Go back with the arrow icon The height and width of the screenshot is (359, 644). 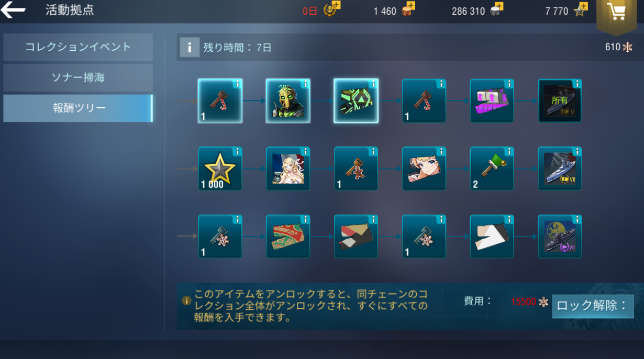(13, 10)
